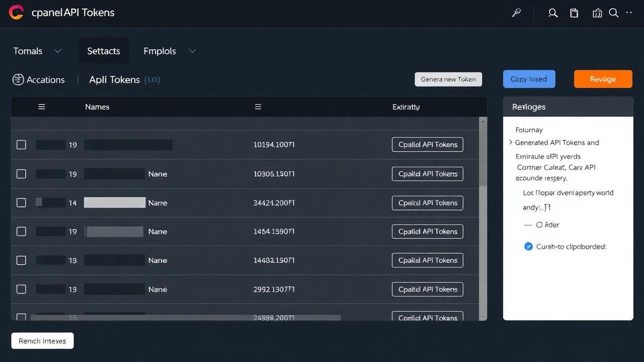The height and width of the screenshot is (362, 644).
Task: Click Cpaitel API Tokens button for 34424.200F1
Action: [x=428, y=203]
